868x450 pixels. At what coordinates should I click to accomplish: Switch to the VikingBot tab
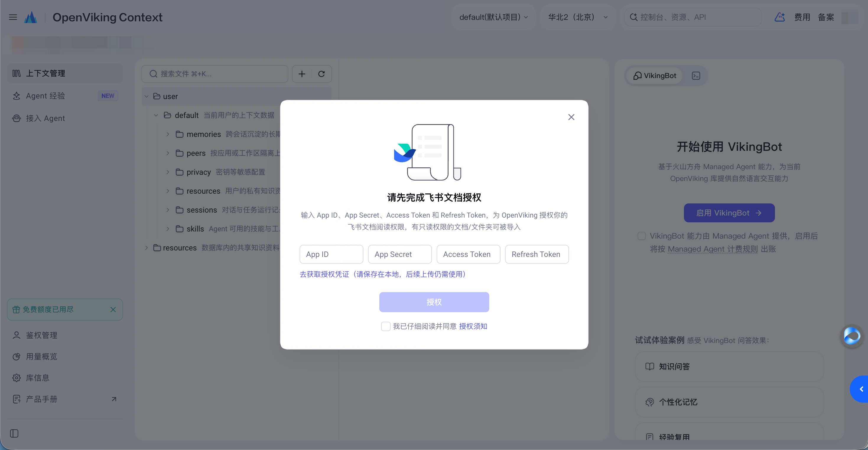coord(654,76)
